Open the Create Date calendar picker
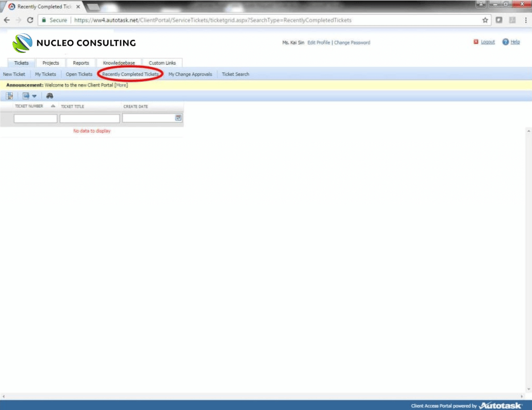This screenshot has width=532, height=410. coord(178,118)
